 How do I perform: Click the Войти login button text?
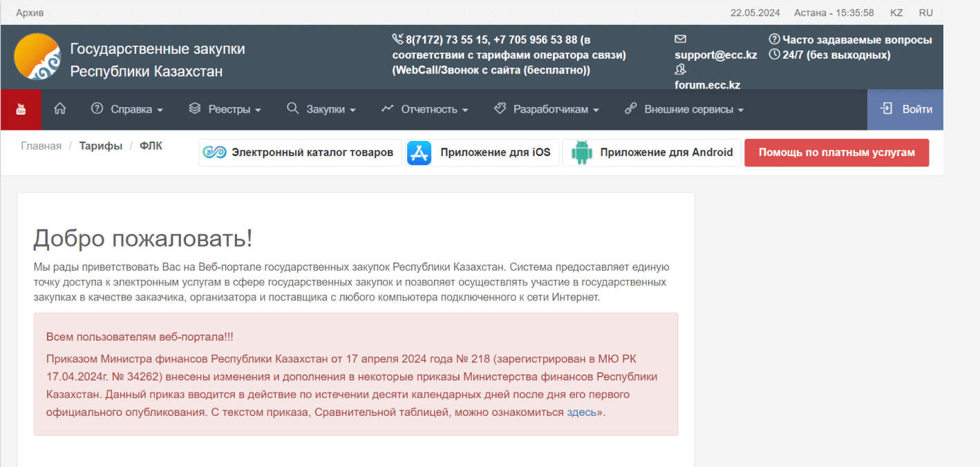coord(917,109)
